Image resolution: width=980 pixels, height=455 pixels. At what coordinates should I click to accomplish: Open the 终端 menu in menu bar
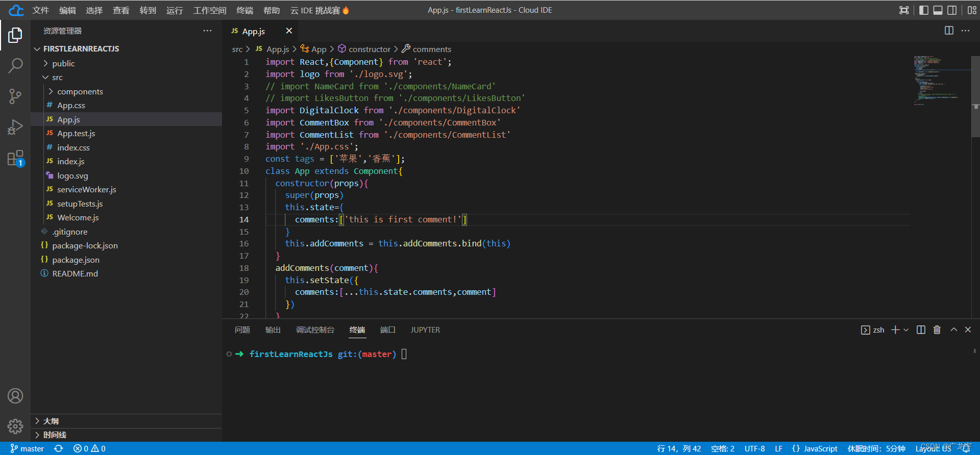(x=245, y=10)
